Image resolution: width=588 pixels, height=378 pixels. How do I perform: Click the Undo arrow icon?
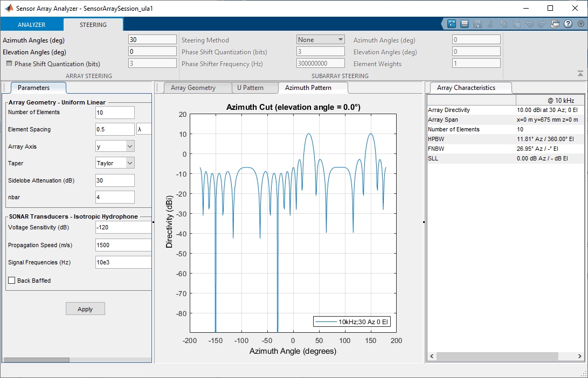tap(529, 24)
